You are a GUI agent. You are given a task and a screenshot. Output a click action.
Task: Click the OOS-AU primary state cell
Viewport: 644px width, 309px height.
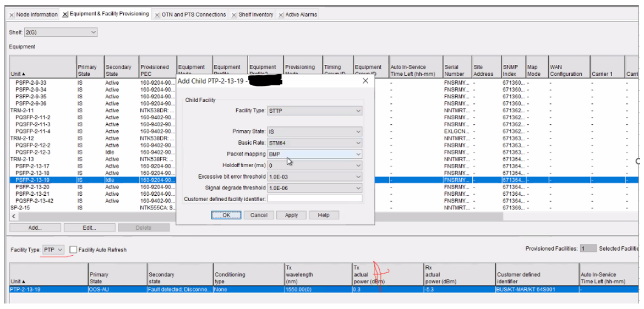point(117,289)
